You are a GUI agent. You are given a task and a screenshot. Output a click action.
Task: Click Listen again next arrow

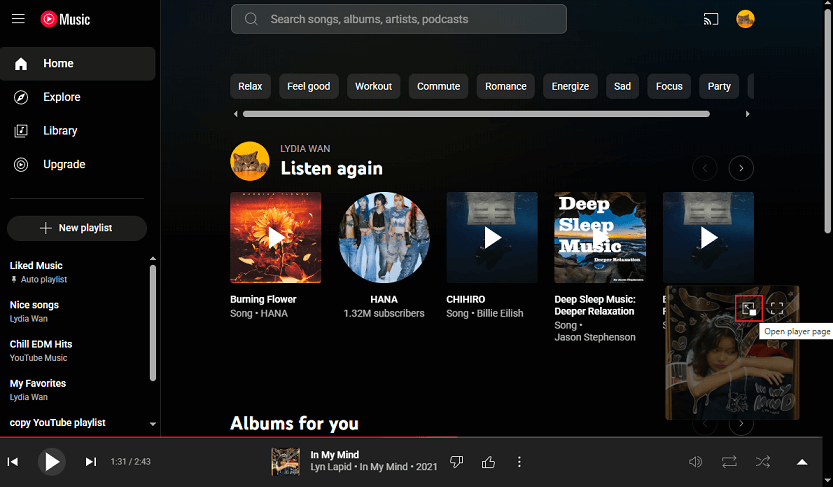click(x=741, y=168)
